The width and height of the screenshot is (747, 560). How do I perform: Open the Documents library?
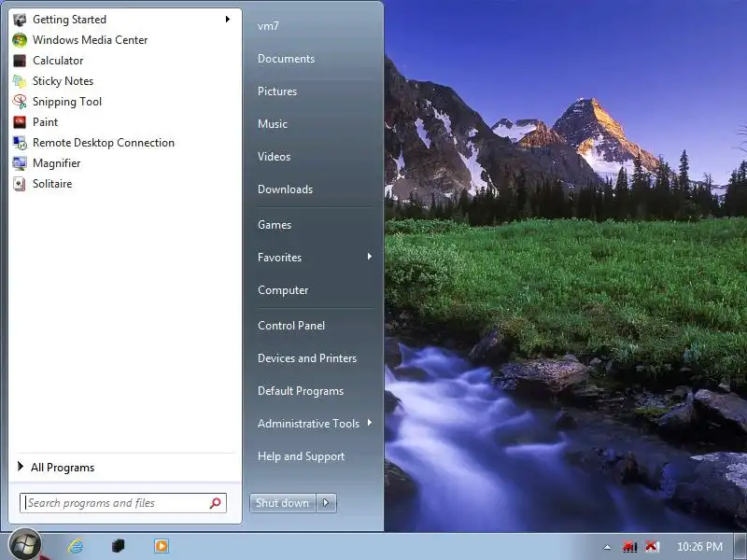click(287, 59)
